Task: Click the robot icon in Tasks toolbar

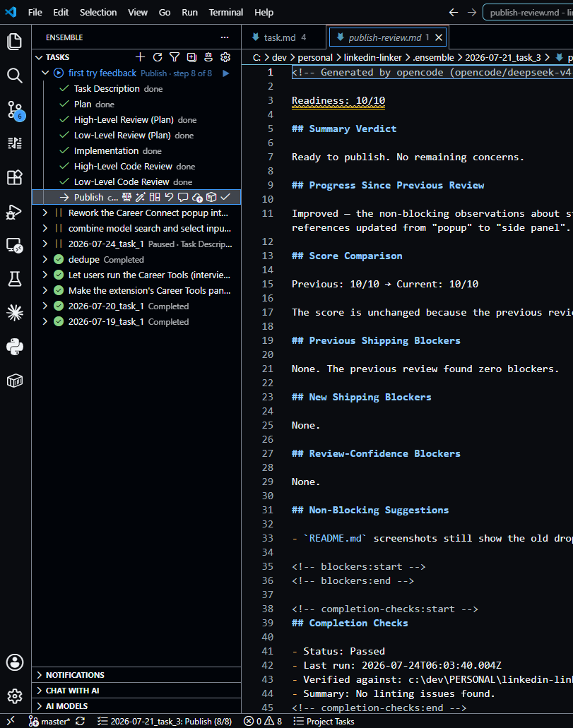Action: [208, 57]
